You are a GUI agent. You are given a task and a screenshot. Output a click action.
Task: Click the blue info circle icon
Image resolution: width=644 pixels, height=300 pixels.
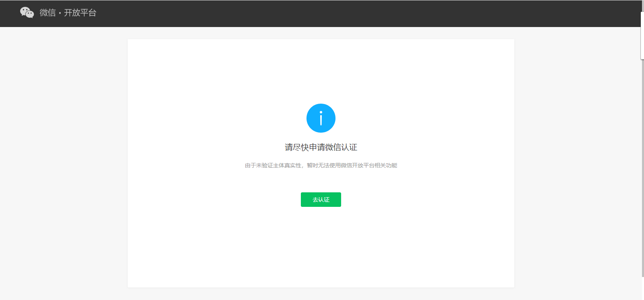[321, 118]
